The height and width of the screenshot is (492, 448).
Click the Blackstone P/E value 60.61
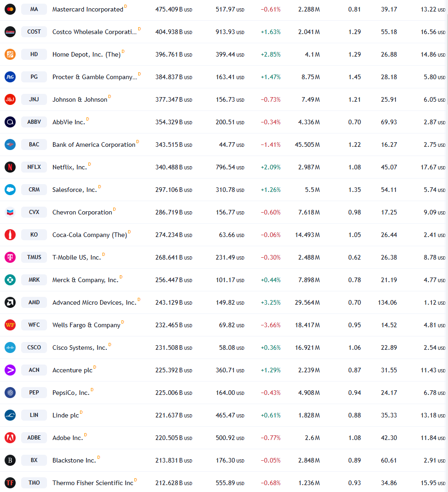(x=389, y=460)
